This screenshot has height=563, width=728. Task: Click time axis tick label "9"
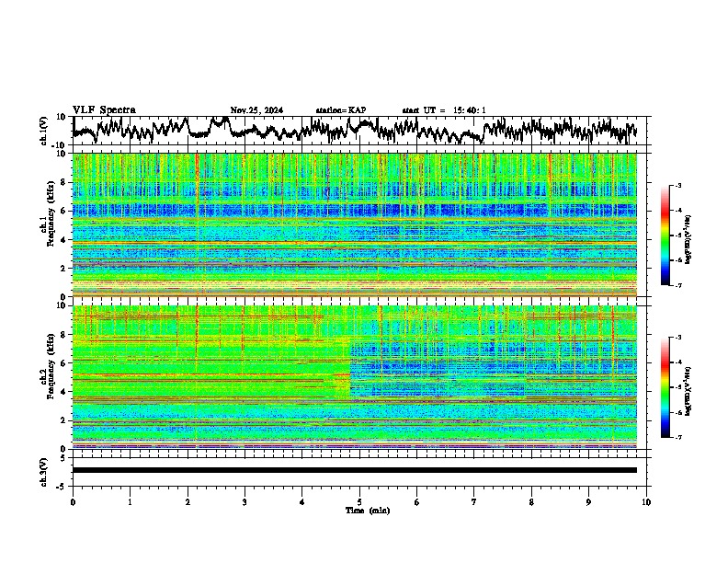click(x=588, y=502)
